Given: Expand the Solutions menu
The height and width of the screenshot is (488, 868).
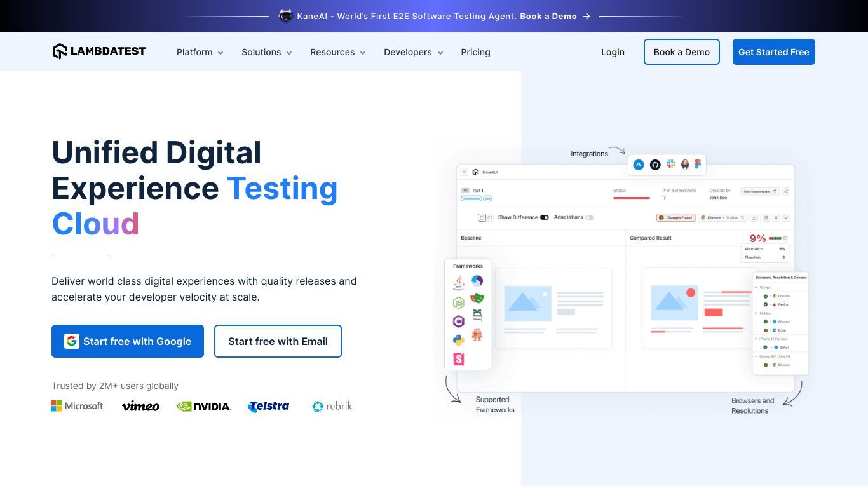Looking at the screenshot, I should [x=267, y=52].
